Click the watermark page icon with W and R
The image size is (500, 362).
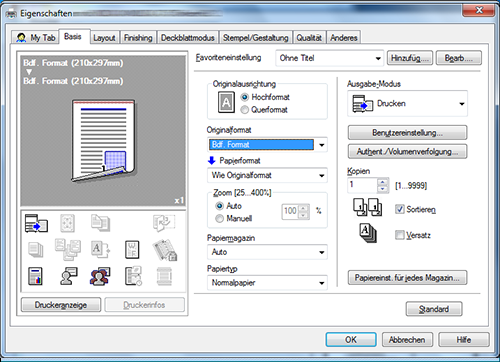pyautogui.click(x=132, y=250)
